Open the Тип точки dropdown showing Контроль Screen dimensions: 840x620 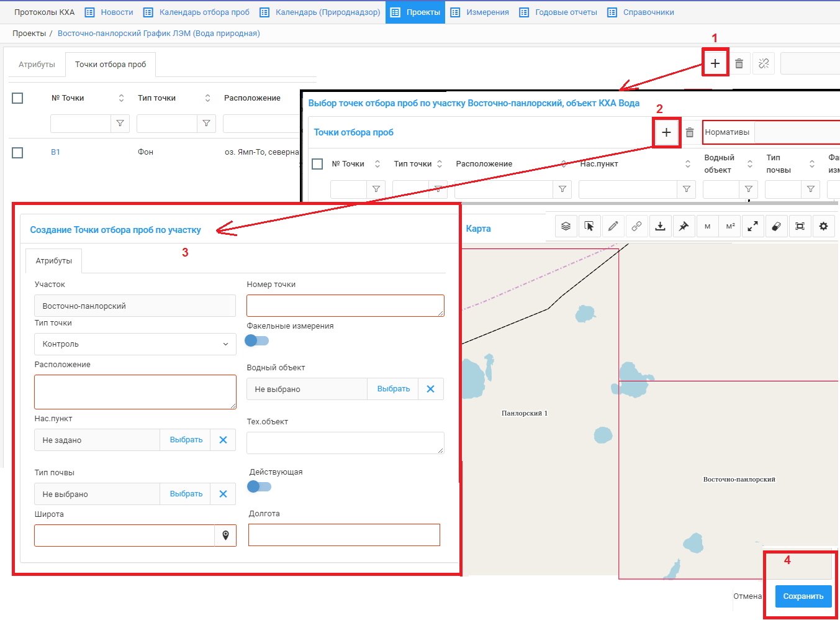pos(135,344)
